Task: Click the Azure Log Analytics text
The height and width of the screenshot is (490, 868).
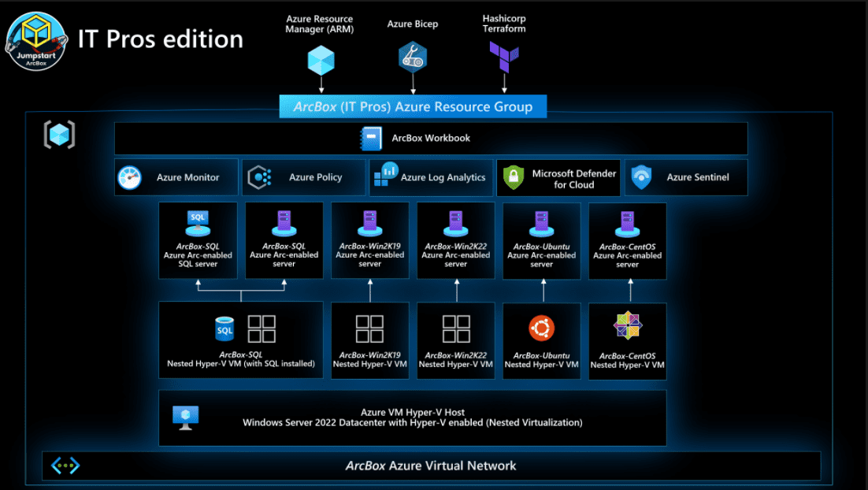Action: 443,178
